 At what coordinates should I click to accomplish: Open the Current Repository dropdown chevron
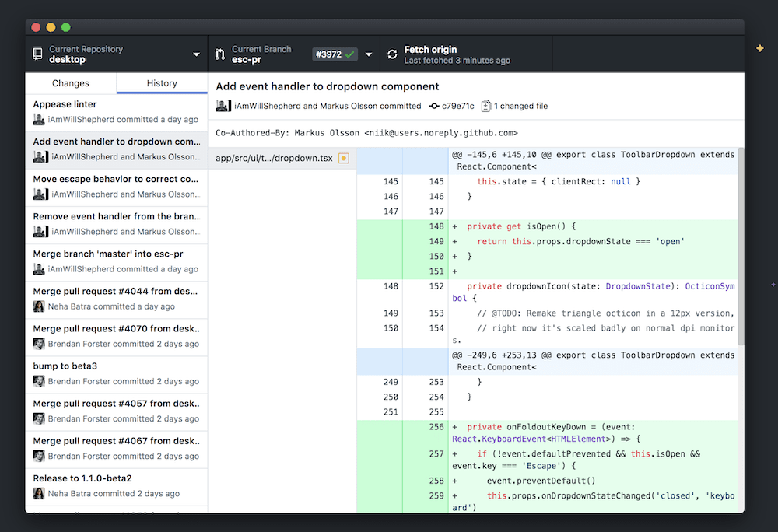pyautogui.click(x=197, y=54)
